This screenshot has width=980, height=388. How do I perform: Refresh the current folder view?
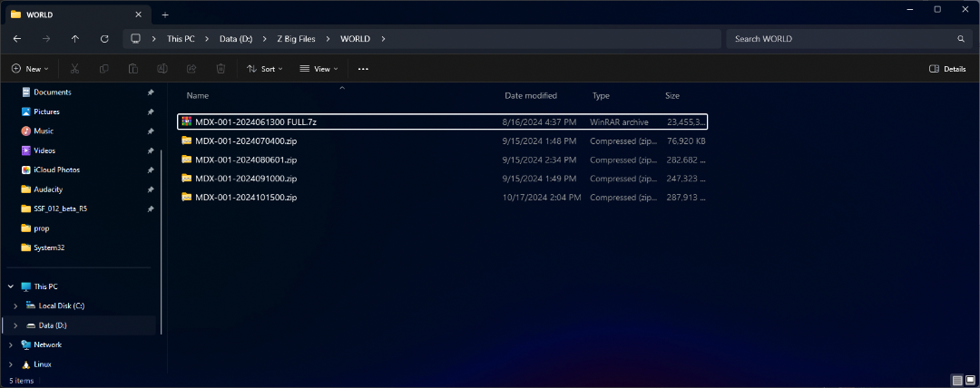(x=104, y=39)
